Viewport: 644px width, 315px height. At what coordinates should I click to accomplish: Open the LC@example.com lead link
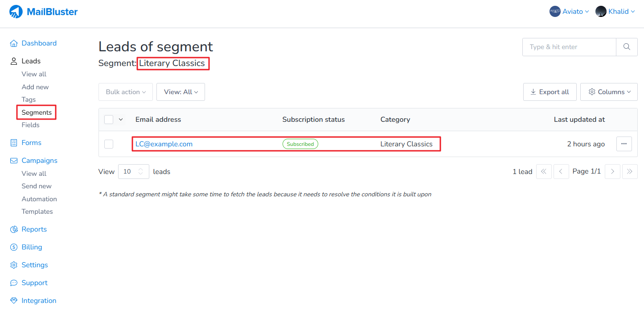(164, 144)
